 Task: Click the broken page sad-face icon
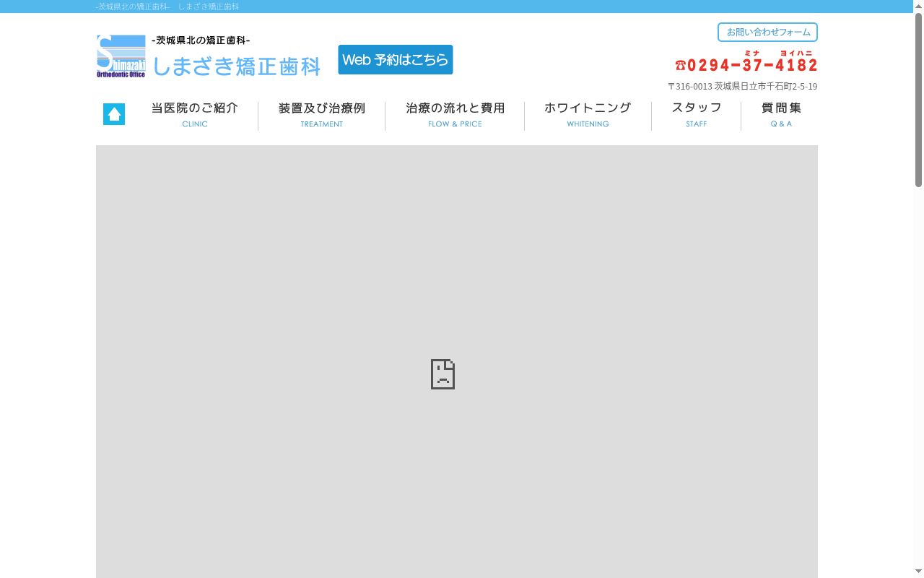(x=443, y=374)
